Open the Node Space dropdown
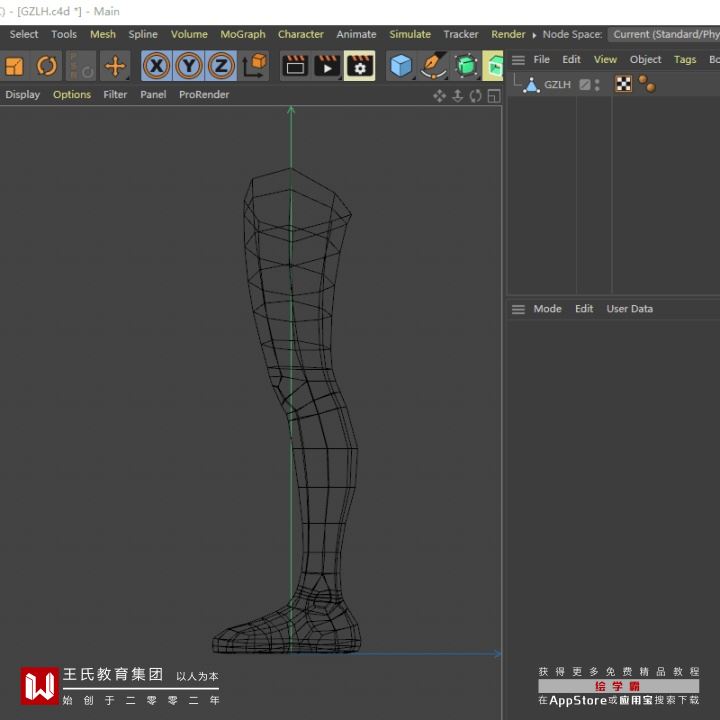 [664, 34]
